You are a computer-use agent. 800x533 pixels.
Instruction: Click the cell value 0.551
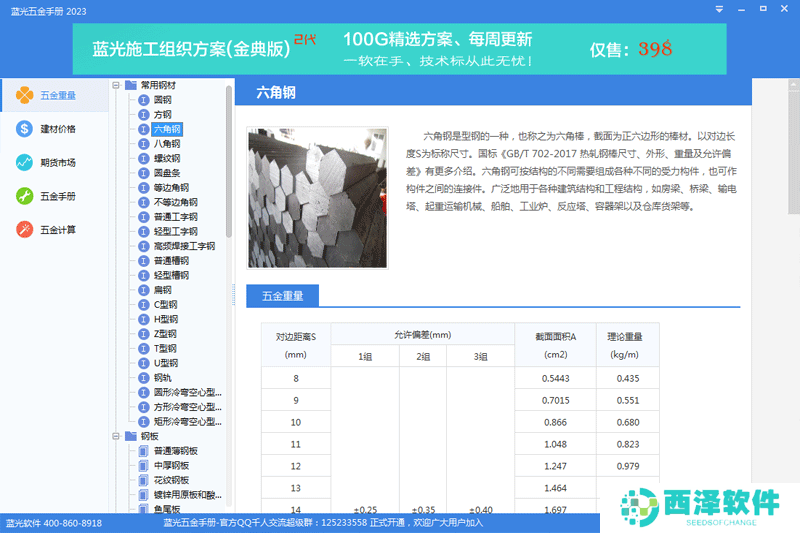(x=628, y=400)
